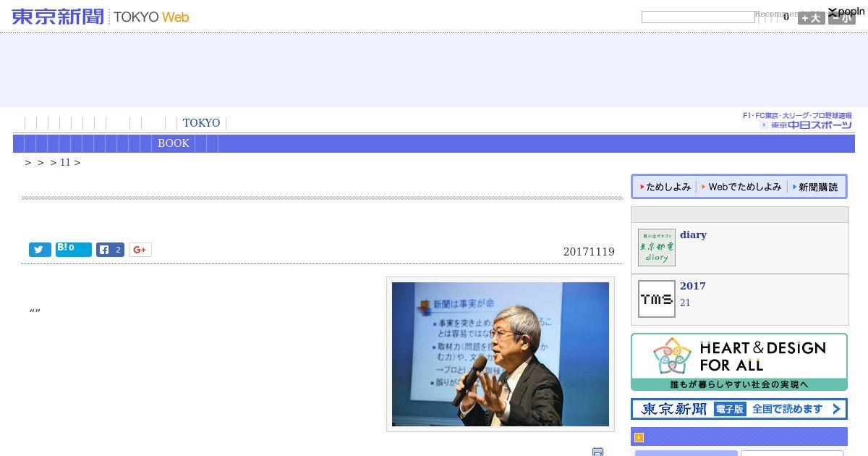Click ためしよみ trial reading button
Viewport: 868px width, 456px height.
(665, 187)
